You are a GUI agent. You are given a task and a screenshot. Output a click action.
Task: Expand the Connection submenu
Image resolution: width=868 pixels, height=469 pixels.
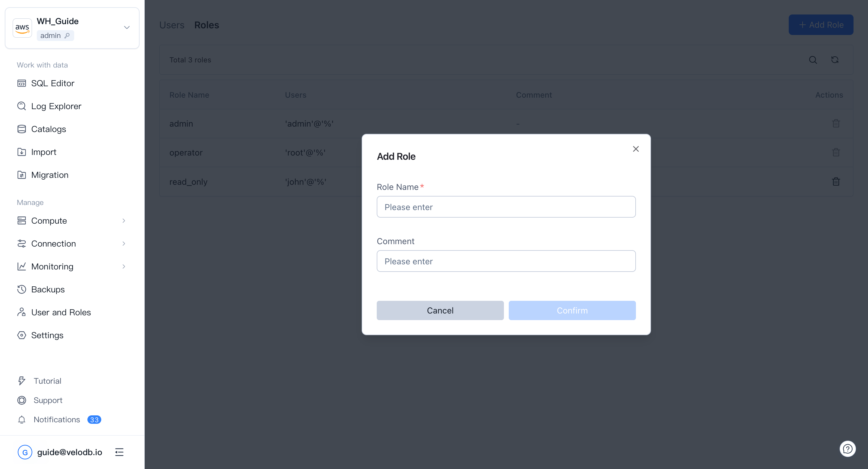tap(124, 244)
